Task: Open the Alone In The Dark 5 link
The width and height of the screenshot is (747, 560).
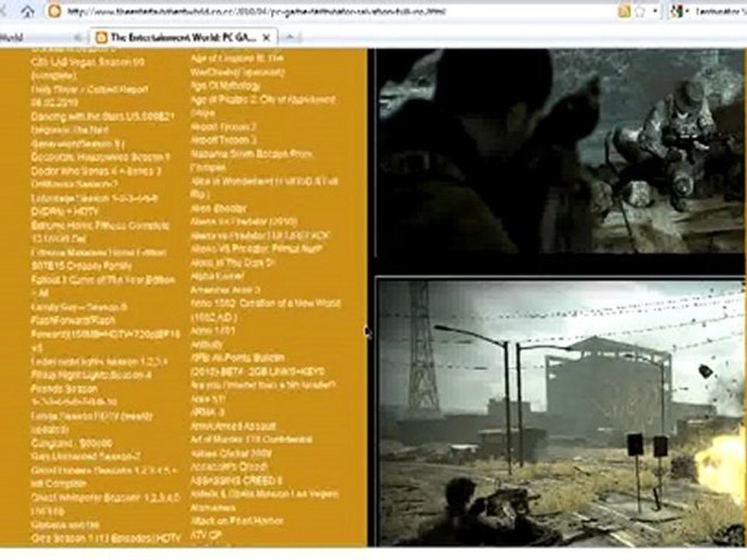Action: click(x=233, y=262)
